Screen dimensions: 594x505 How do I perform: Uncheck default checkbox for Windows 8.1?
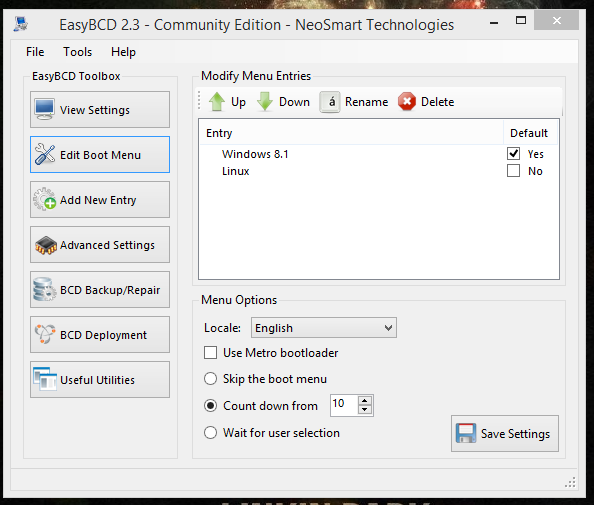click(x=513, y=153)
